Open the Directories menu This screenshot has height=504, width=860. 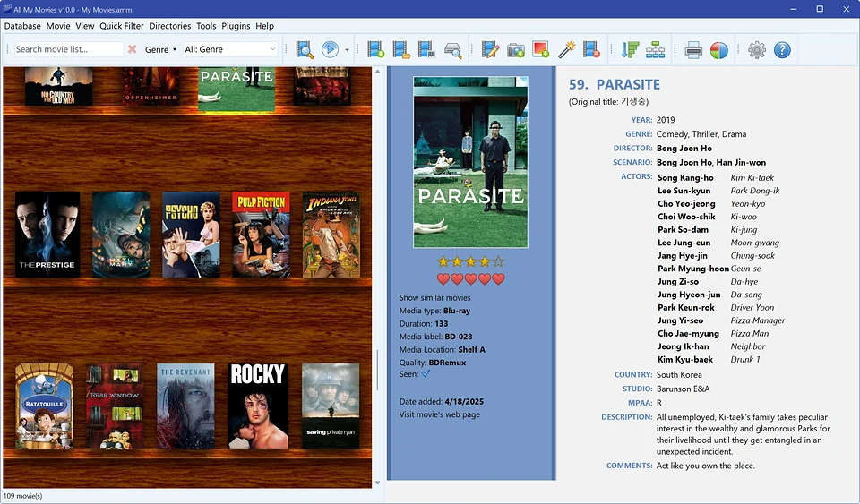pos(170,26)
